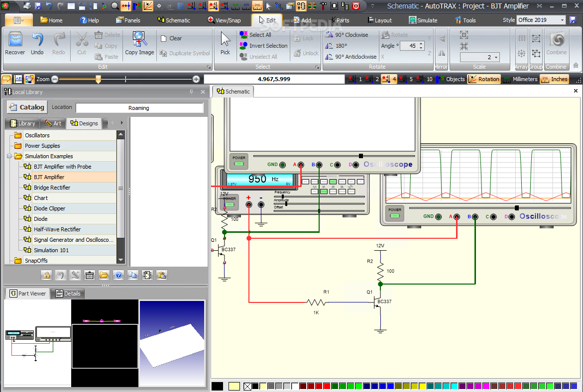Rotate 90° Anticlockwise
This screenshot has width=583, height=392.
click(351, 57)
